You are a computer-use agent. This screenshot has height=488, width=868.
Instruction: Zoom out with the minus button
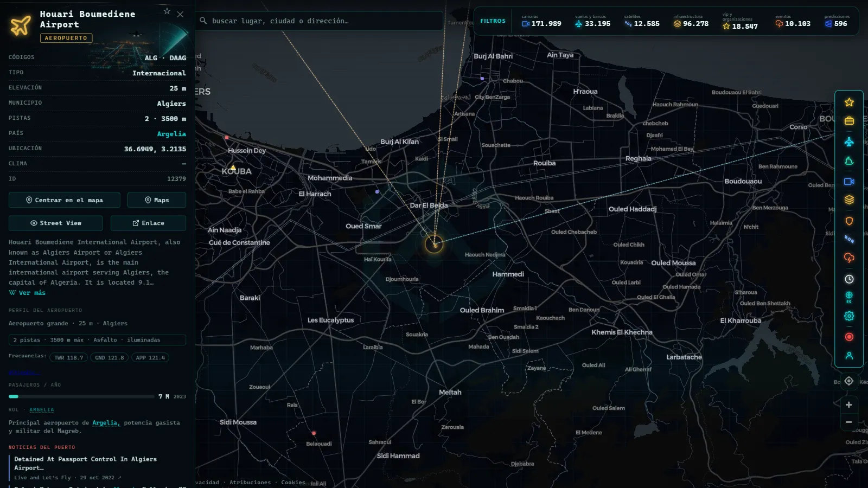point(849,422)
